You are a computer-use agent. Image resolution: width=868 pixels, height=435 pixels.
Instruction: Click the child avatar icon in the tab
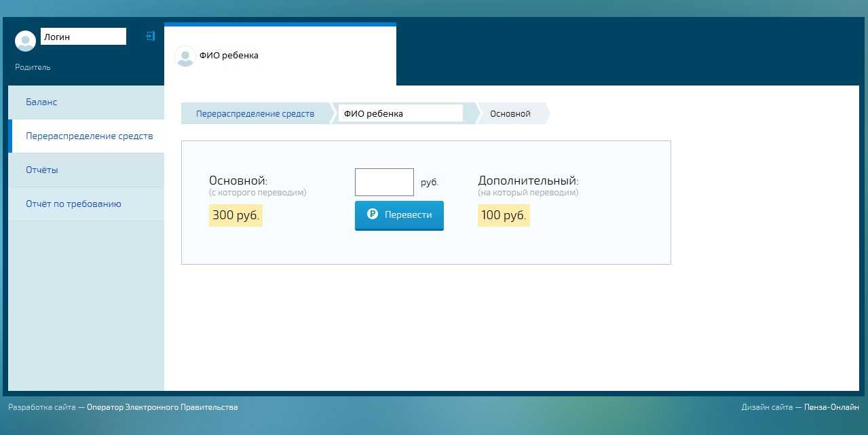(185, 56)
